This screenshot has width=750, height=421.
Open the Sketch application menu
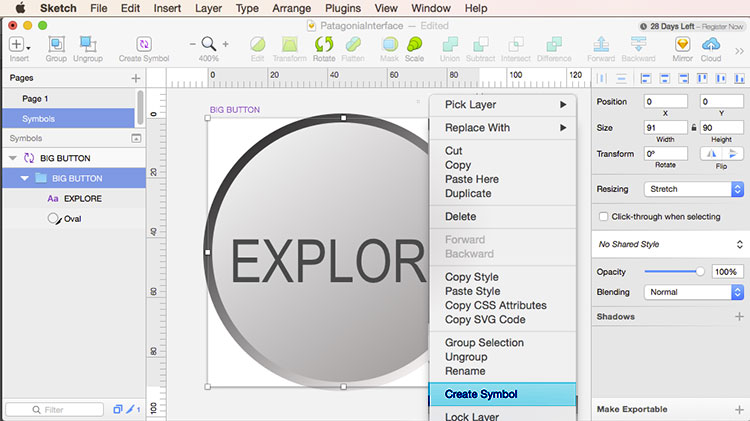58,8
